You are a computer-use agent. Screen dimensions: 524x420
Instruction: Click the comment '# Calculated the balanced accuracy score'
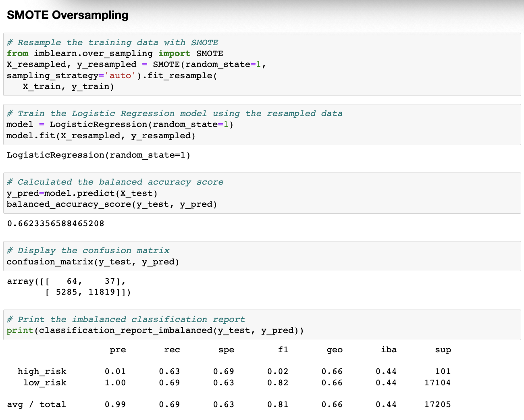coord(115,182)
